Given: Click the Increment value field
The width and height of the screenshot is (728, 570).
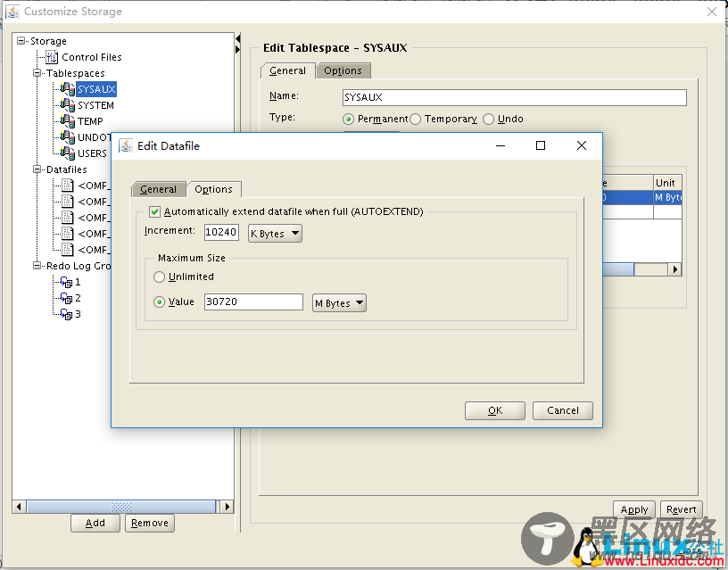Looking at the screenshot, I should tap(221, 232).
